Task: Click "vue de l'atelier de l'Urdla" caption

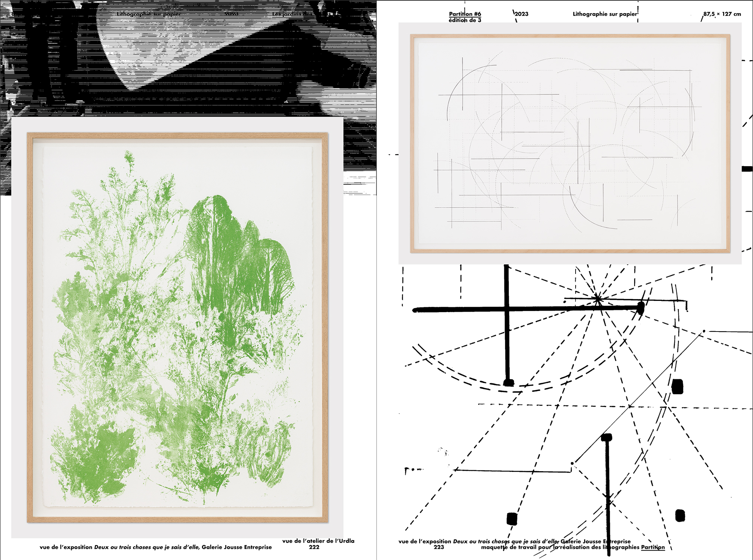Action: (x=318, y=541)
